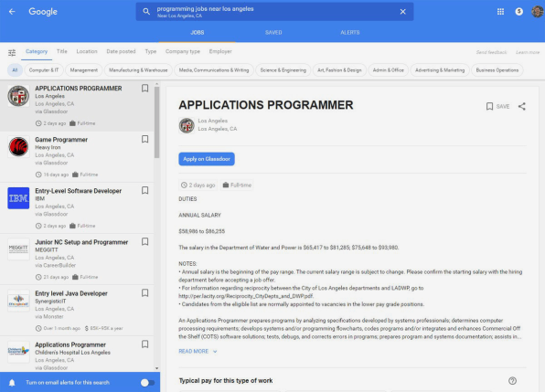Select the Computer & IT chip
Viewport: 545px width, 392px height.
(44, 70)
